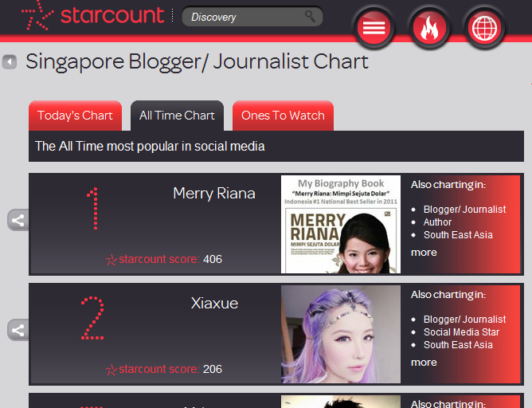The height and width of the screenshot is (408, 532).
Task: Open Merry Riana's biography book thumbnail
Action: [341, 225]
